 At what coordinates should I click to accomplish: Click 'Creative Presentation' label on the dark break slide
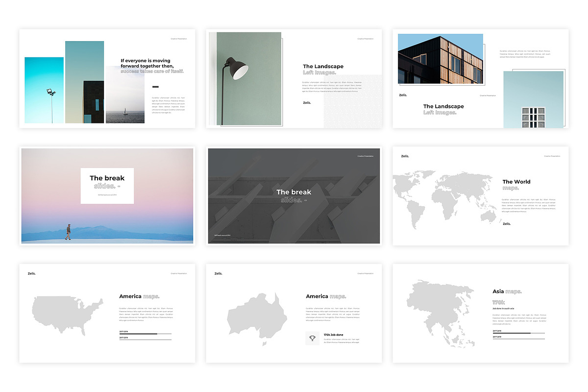tap(366, 156)
